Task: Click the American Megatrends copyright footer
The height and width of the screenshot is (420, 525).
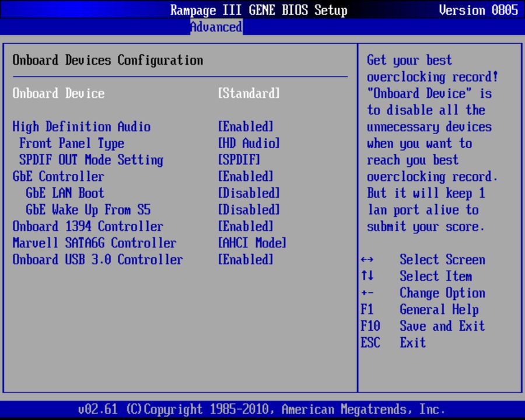Action: pos(262,409)
